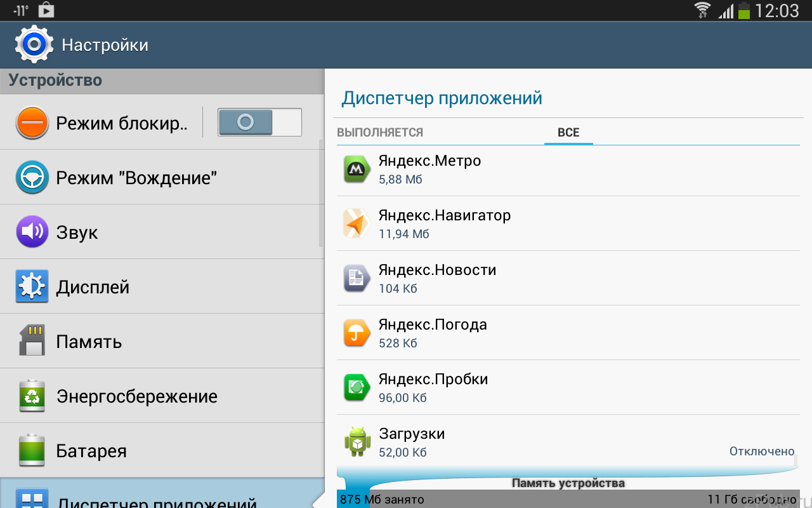Tap the Яндекс.Навигатор arrow icon
The image size is (812, 508).
pos(357,224)
